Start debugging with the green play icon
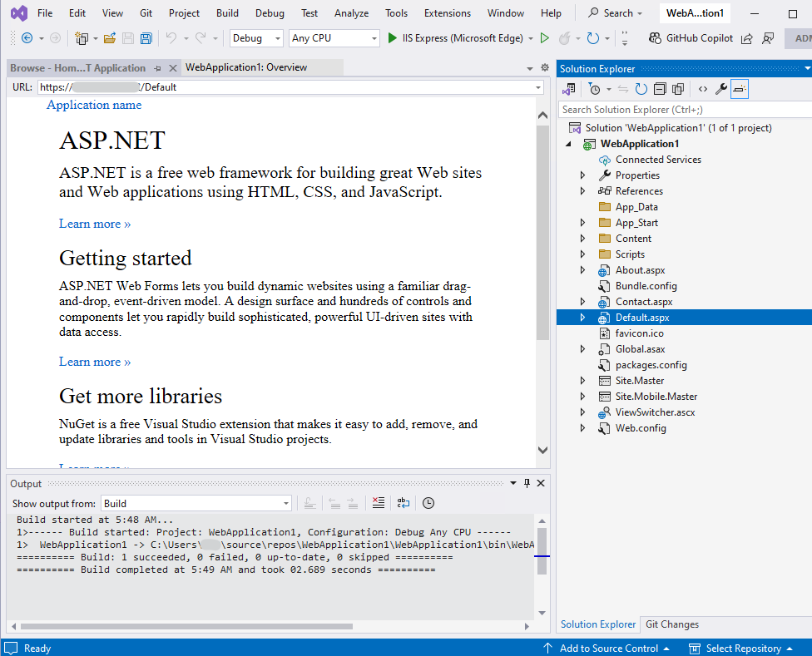The image size is (812, 656). coord(392,37)
